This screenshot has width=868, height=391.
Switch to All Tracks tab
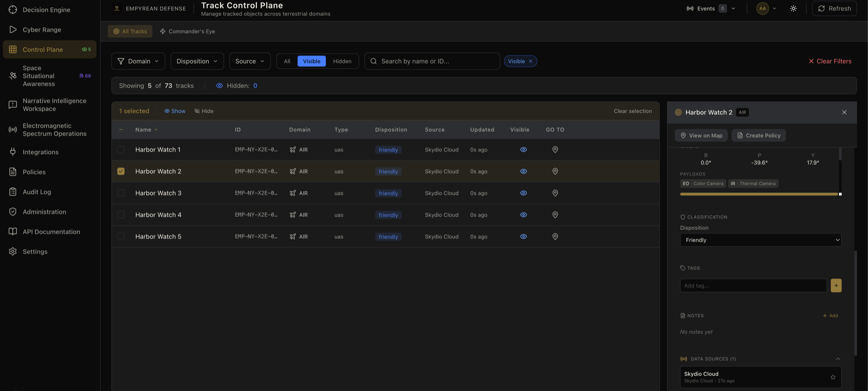(x=130, y=31)
